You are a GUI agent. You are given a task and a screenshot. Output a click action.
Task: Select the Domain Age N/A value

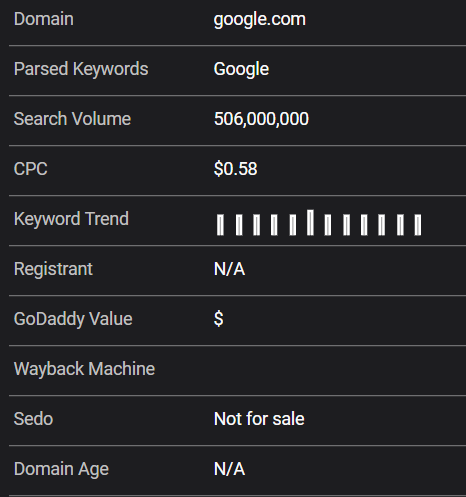[229, 469]
